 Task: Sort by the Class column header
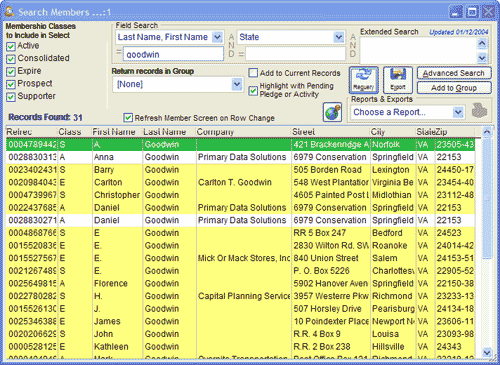coord(75,132)
